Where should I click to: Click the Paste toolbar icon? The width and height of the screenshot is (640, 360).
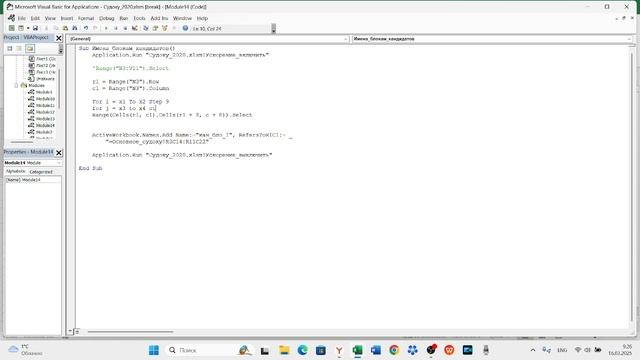click(x=65, y=28)
